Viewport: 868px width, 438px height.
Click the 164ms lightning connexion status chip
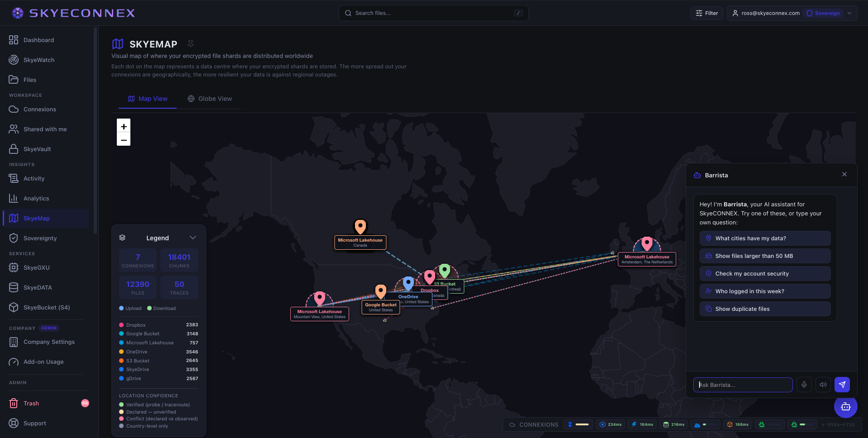point(642,424)
